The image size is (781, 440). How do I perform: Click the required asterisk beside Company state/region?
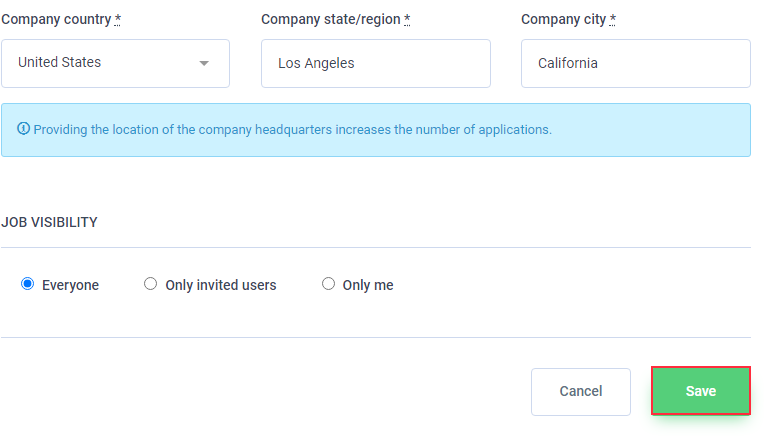click(407, 19)
